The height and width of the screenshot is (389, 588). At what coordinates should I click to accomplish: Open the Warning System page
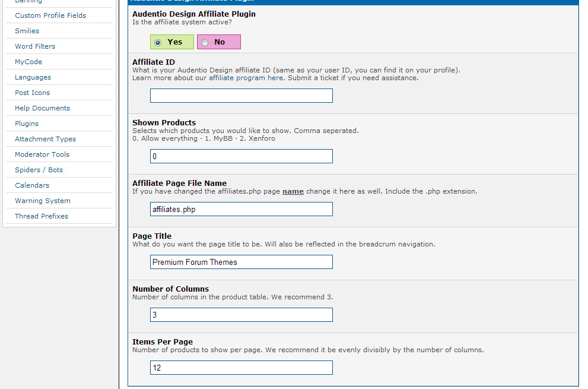(x=43, y=201)
